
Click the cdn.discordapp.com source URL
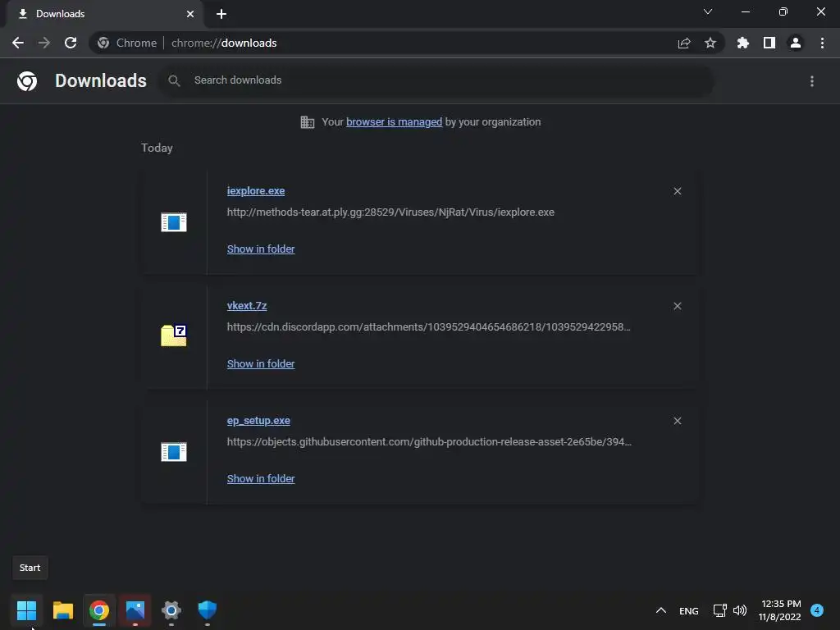428,326
